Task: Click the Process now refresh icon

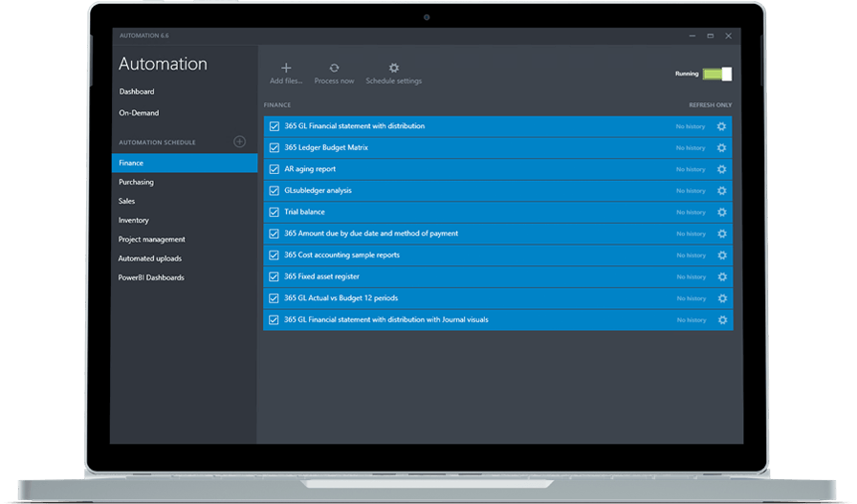Action: click(x=334, y=68)
